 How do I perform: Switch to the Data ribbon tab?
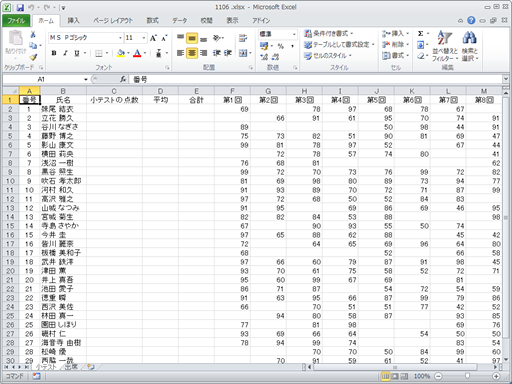[x=179, y=21]
